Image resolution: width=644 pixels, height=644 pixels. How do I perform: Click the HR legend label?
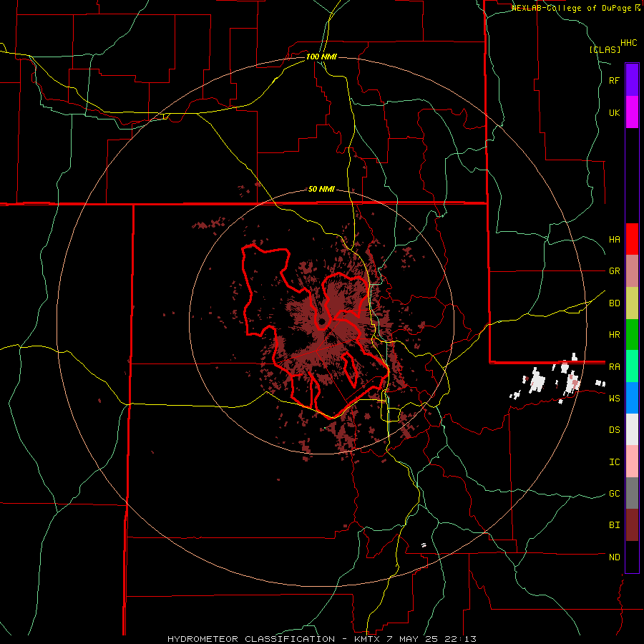click(614, 335)
